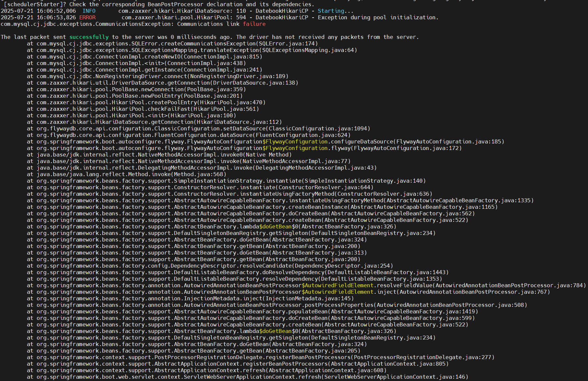
Task: Click ConnectionImpl.<init> stack trace line
Action: tap(136, 63)
